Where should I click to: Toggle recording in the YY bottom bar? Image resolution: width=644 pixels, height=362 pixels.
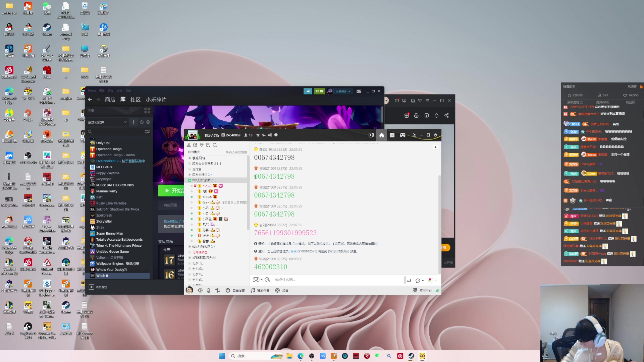point(282,290)
